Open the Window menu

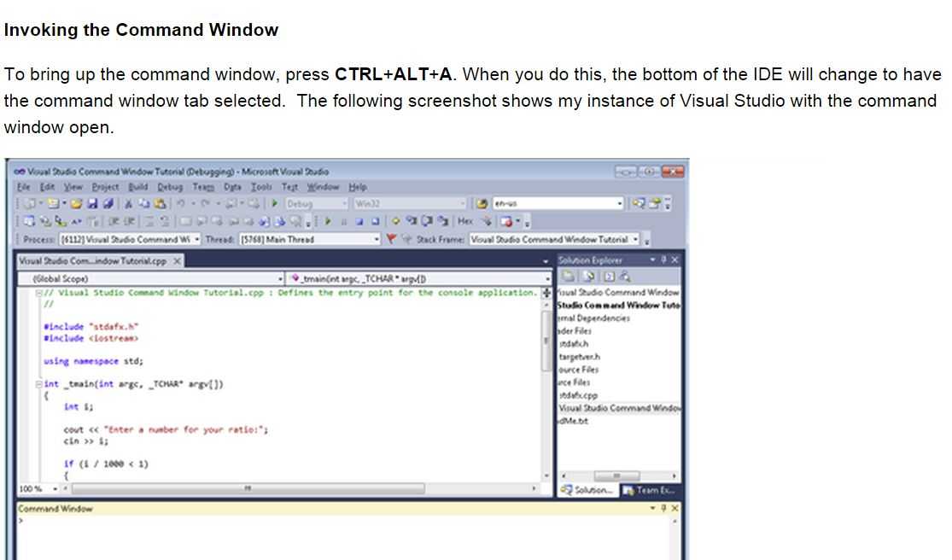click(323, 187)
